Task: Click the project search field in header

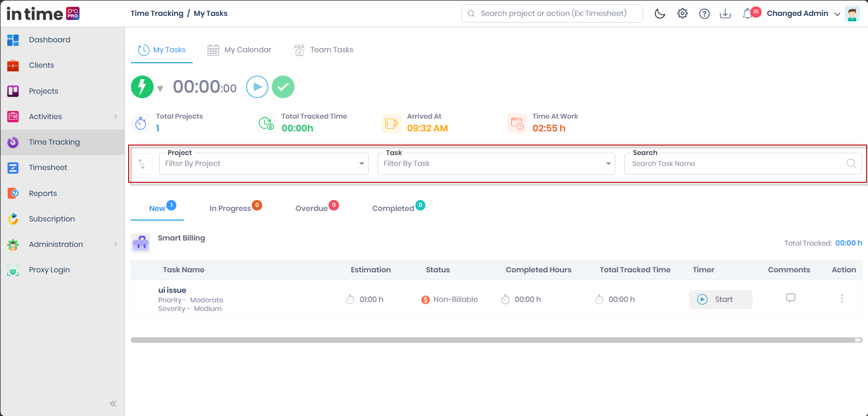Action: pos(552,14)
